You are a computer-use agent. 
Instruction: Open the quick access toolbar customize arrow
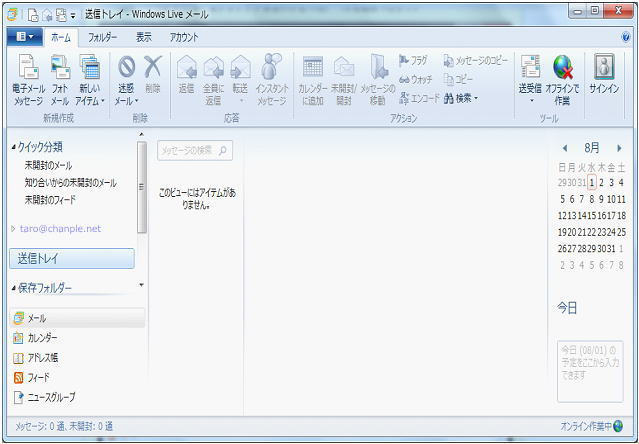coord(73,15)
